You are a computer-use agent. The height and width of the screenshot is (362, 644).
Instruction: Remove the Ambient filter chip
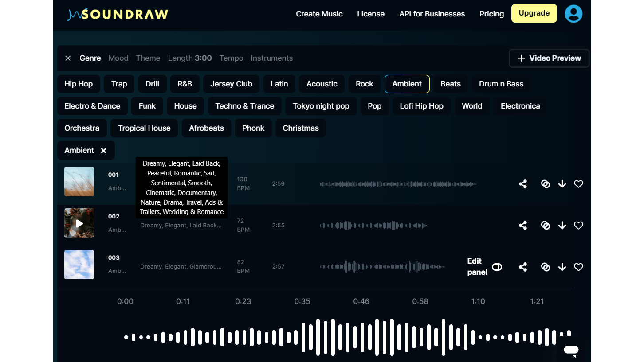104,151
